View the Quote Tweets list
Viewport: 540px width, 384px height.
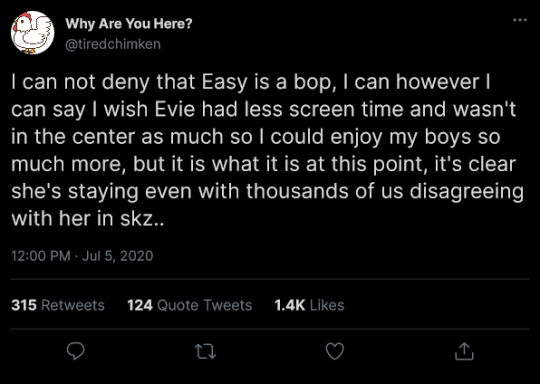pos(190,305)
